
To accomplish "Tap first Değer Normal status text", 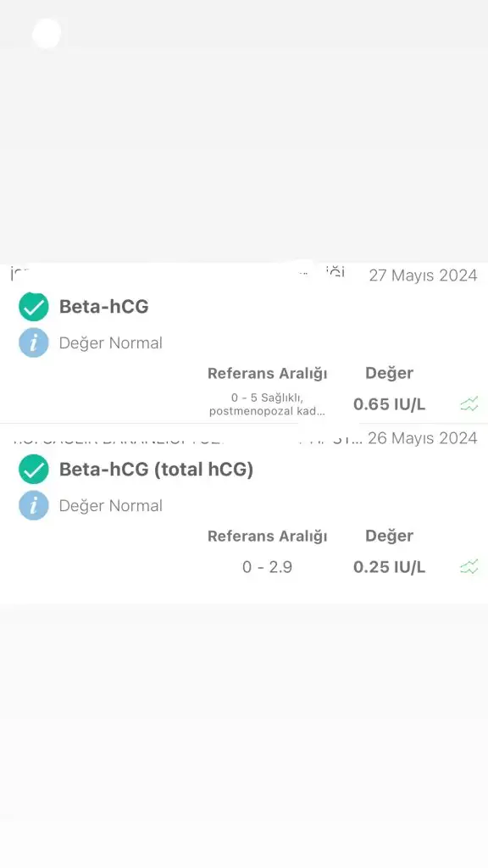I will [111, 342].
